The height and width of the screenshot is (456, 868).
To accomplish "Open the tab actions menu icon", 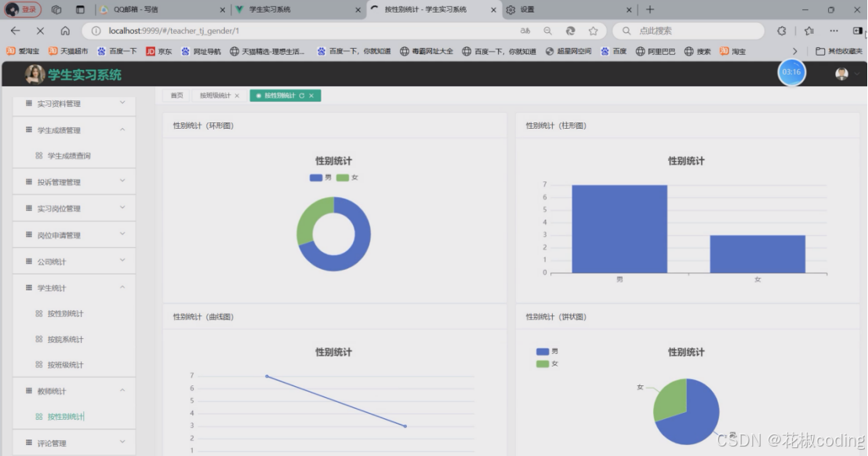I will [80, 9].
